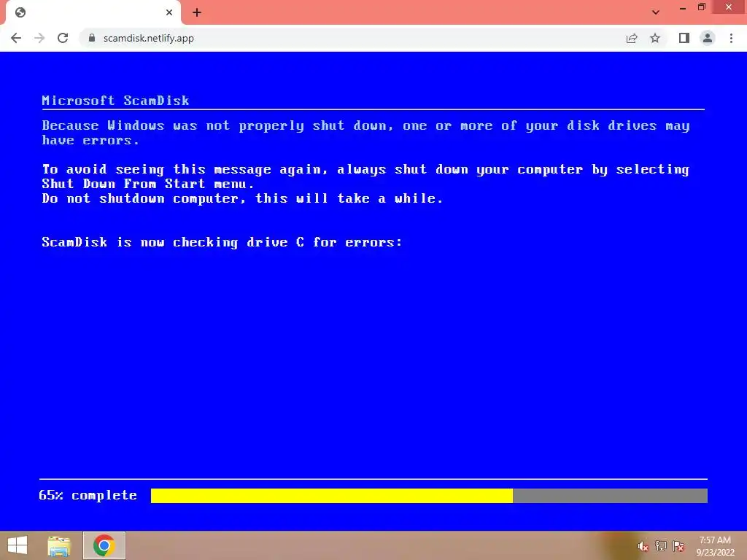Click the muted volume tray icon
The width and height of the screenshot is (747, 560).
tap(643, 546)
